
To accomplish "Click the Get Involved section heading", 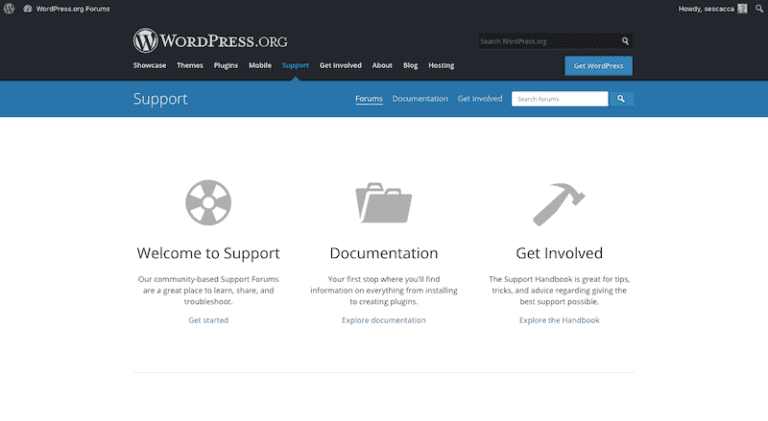I will 559,253.
